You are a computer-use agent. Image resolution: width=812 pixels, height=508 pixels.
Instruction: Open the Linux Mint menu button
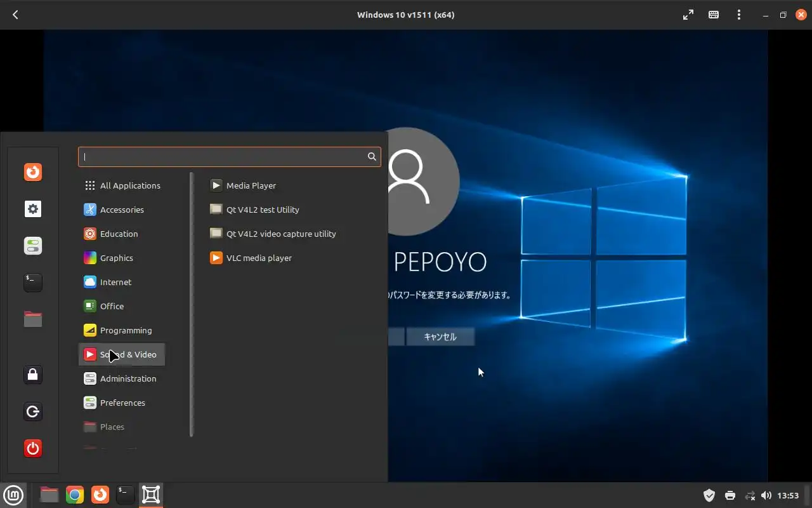coord(13,495)
